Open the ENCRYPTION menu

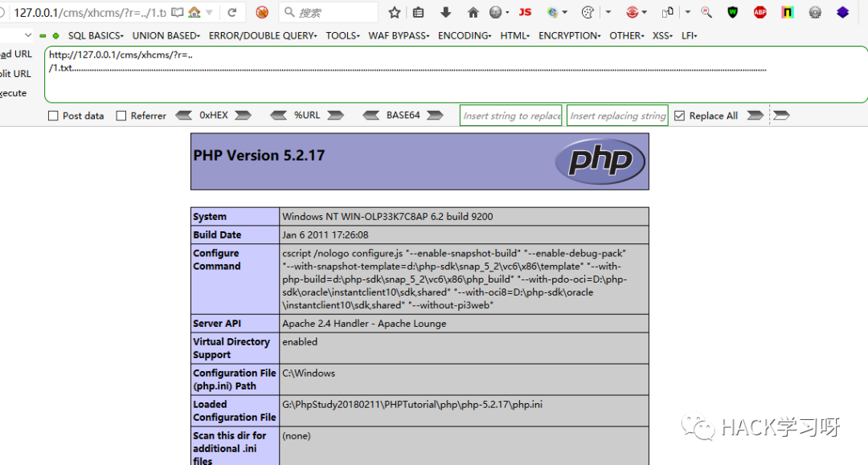point(569,35)
